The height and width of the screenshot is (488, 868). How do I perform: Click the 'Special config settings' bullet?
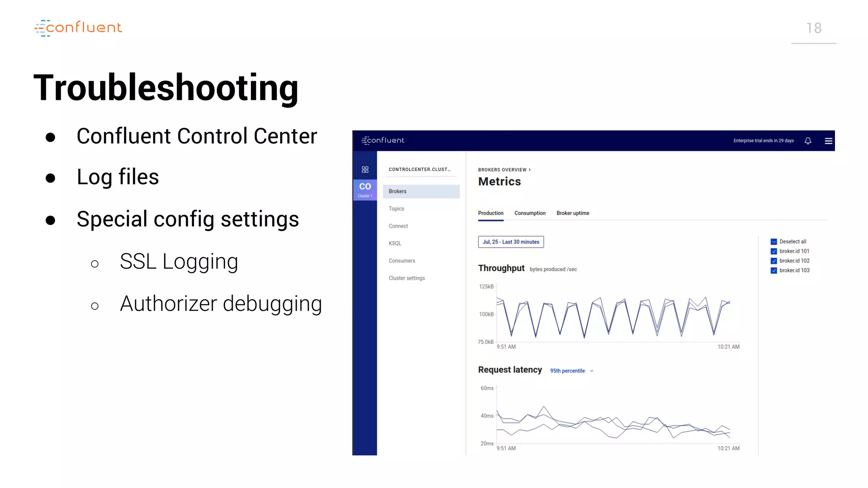pyautogui.click(x=188, y=219)
